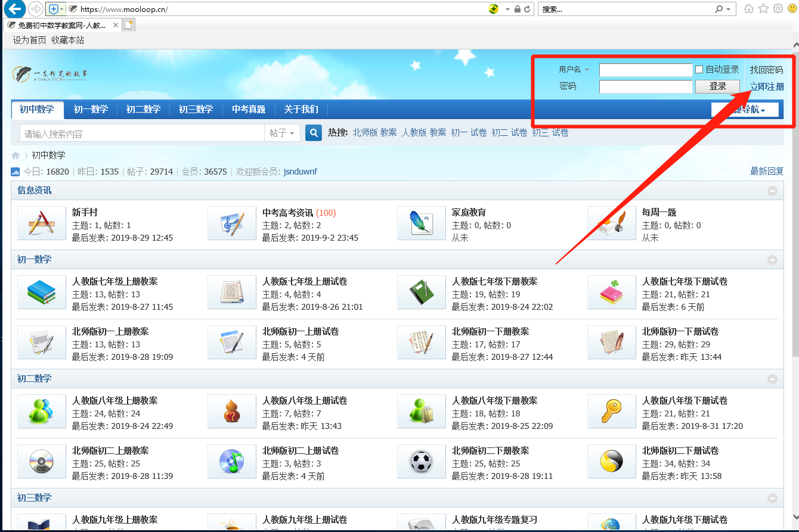Open the 家庭教育 forum icon

pos(422,223)
